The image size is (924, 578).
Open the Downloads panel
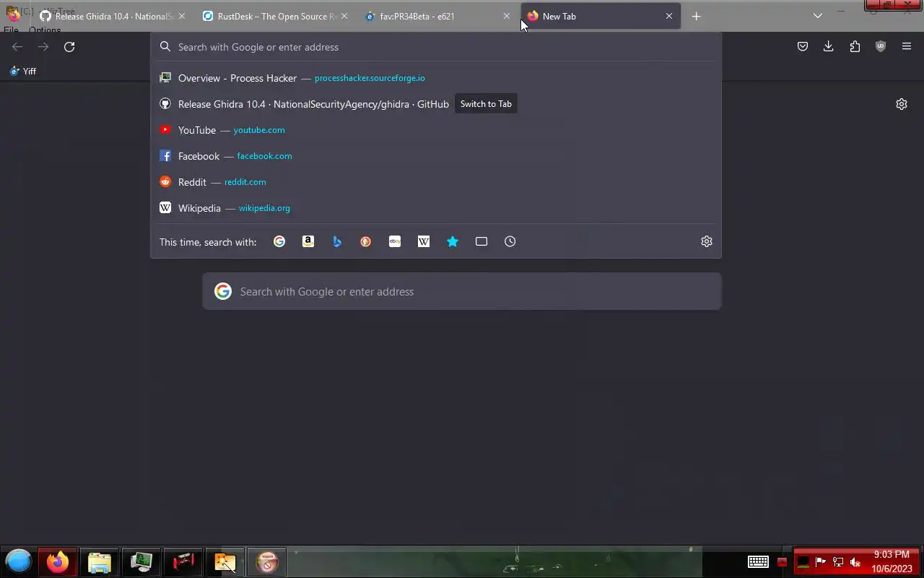(829, 47)
